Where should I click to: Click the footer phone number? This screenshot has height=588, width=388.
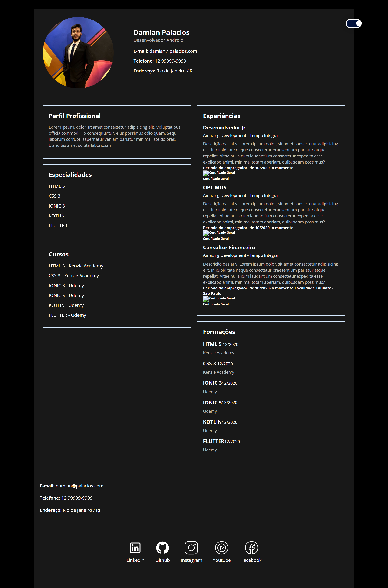pos(77,498)
